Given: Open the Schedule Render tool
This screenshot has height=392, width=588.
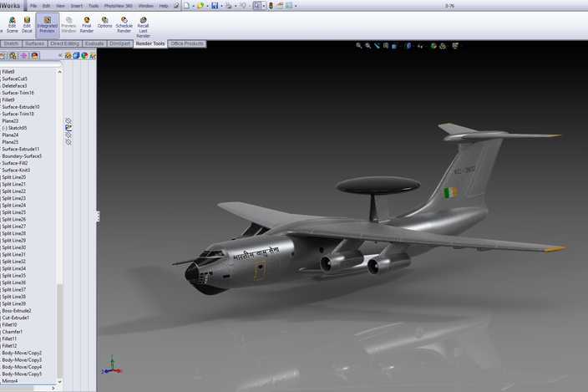Looking at the screenshot, I should [124, 25].
